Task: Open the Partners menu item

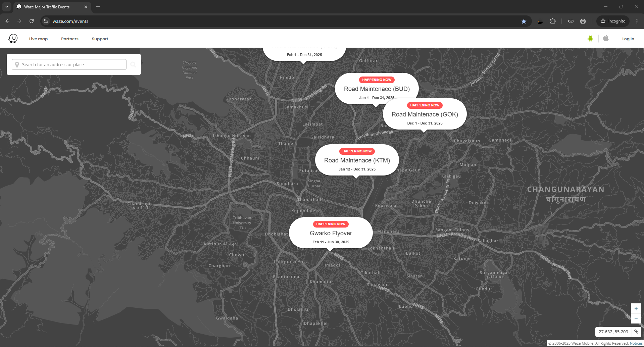Action: [x=69, y=39]
